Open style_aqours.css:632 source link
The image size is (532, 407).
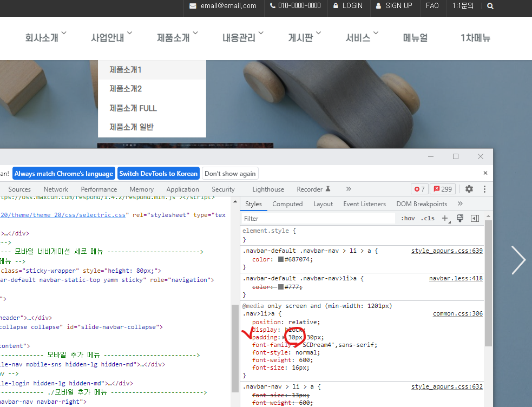pyautogui.click(x=447, y=386)
